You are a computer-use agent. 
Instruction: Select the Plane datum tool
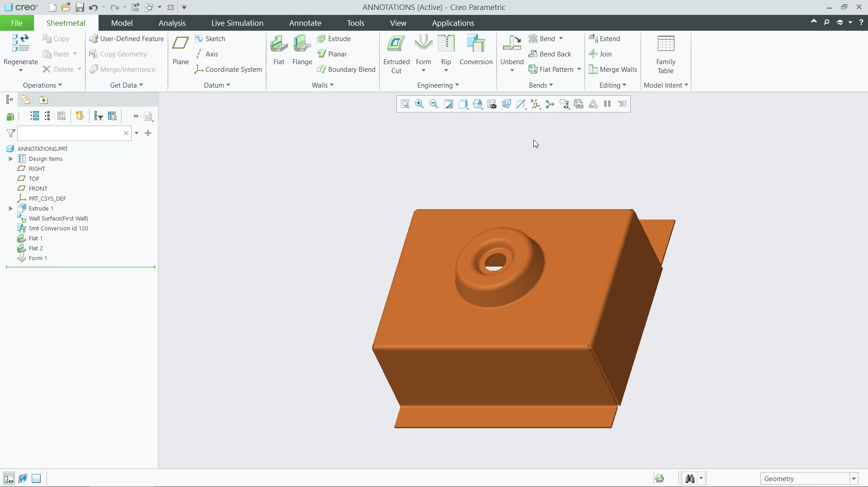tap(180, 50)
